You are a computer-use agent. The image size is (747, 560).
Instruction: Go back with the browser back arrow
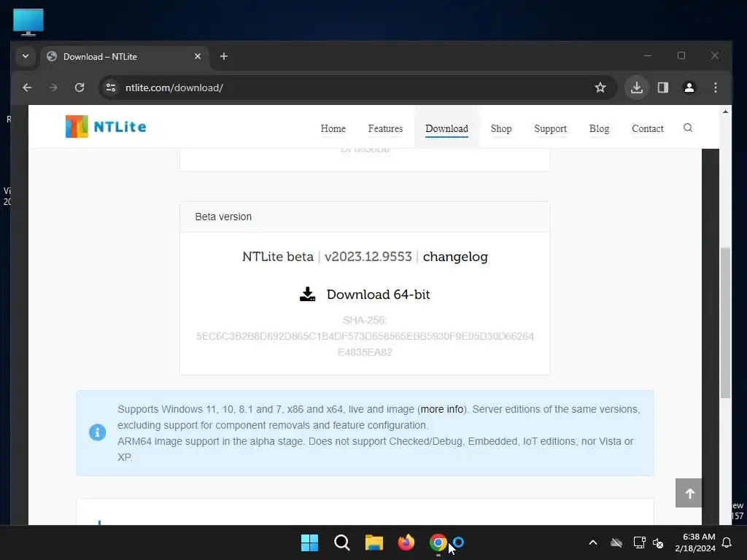(27, 87)
